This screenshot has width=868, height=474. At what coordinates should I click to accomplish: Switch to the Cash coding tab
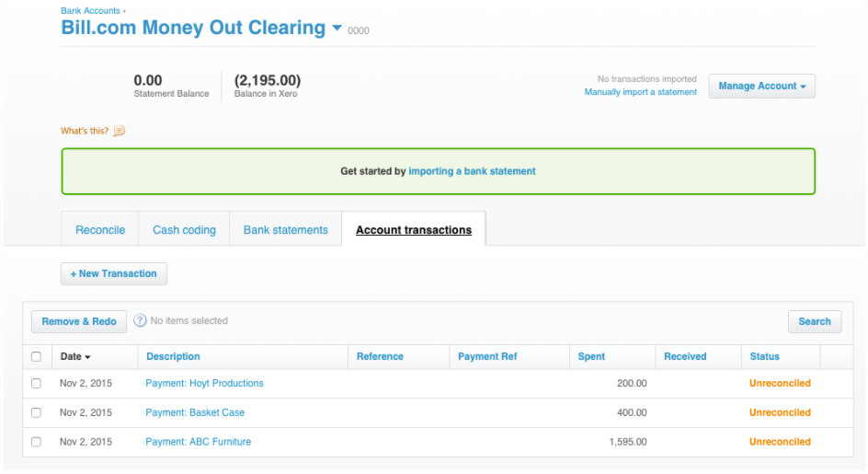click(184, 229)
